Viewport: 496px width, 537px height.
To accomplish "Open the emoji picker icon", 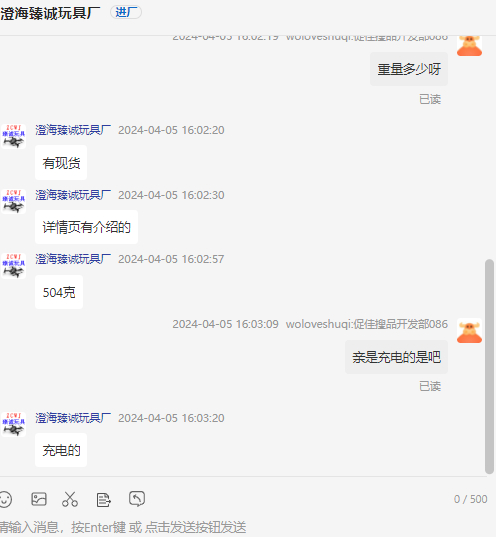I will (5, 499).
